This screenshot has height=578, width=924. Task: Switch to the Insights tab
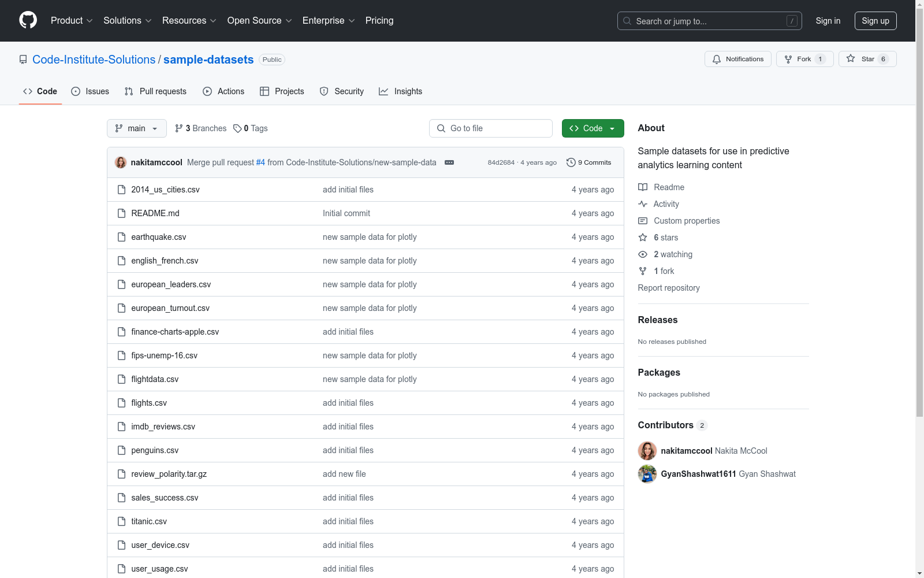coord(401,91)
